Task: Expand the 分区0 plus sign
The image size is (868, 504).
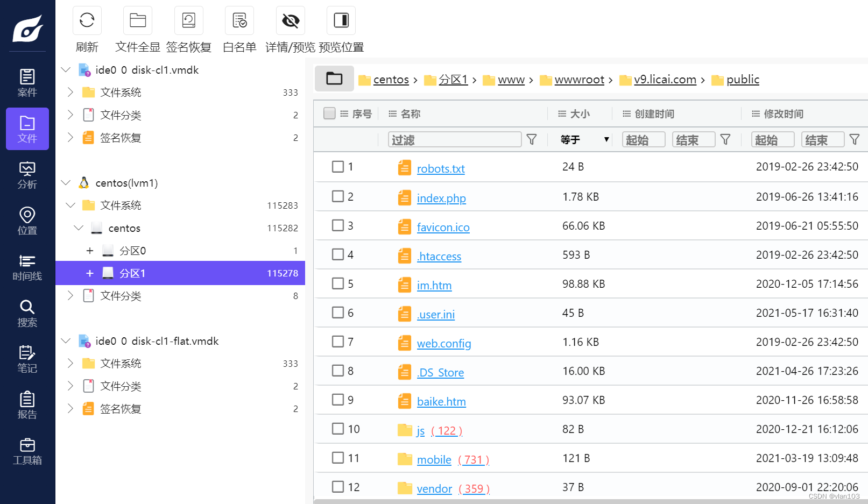Action: coord(90,251)
